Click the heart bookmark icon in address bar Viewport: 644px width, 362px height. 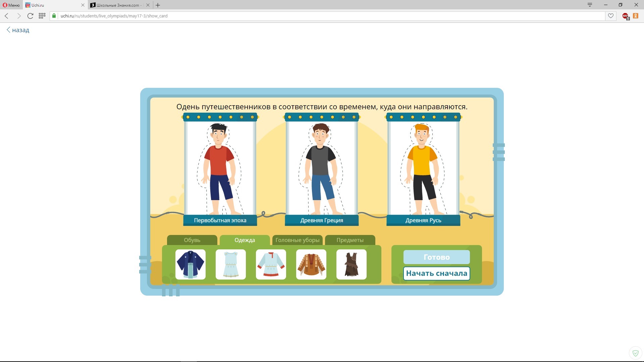pyautogui.click(x=610, y=16)
